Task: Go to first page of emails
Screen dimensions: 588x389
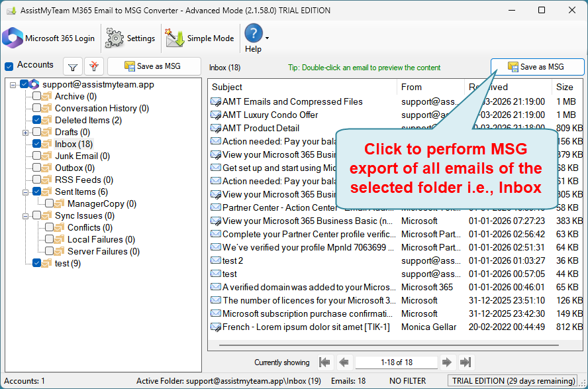Action: pyautogui.click(x=324, y=362)
